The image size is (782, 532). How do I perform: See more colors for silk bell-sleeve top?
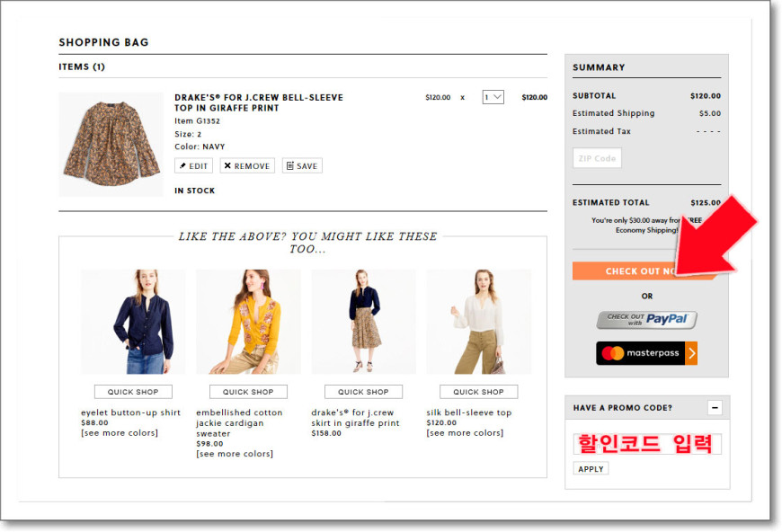pyautogui.click(x=465, y=433)
